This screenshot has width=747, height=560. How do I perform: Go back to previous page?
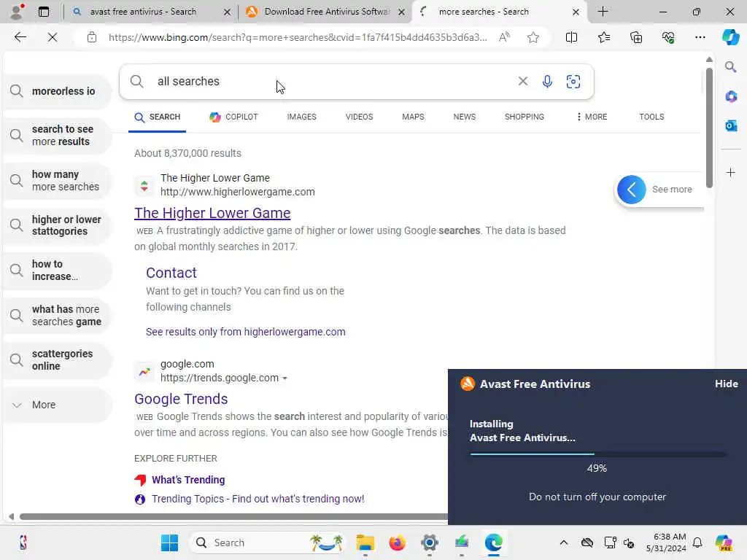(20, 37)
